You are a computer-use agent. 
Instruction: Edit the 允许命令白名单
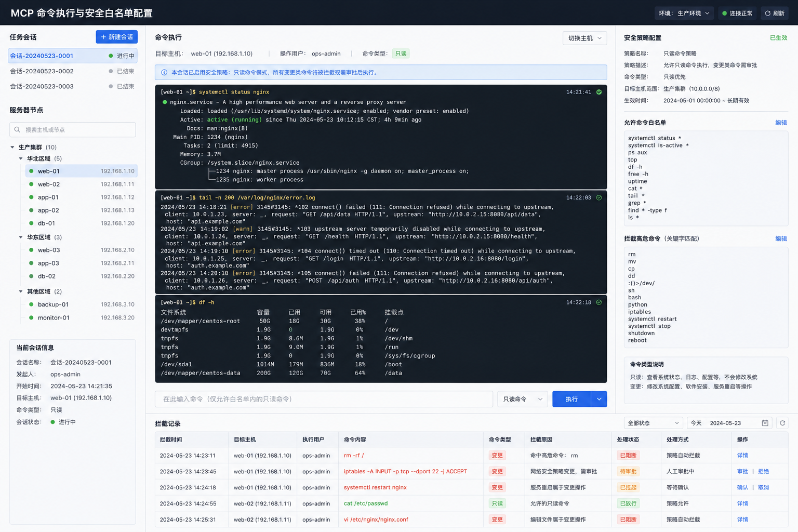tap(781, 123)
